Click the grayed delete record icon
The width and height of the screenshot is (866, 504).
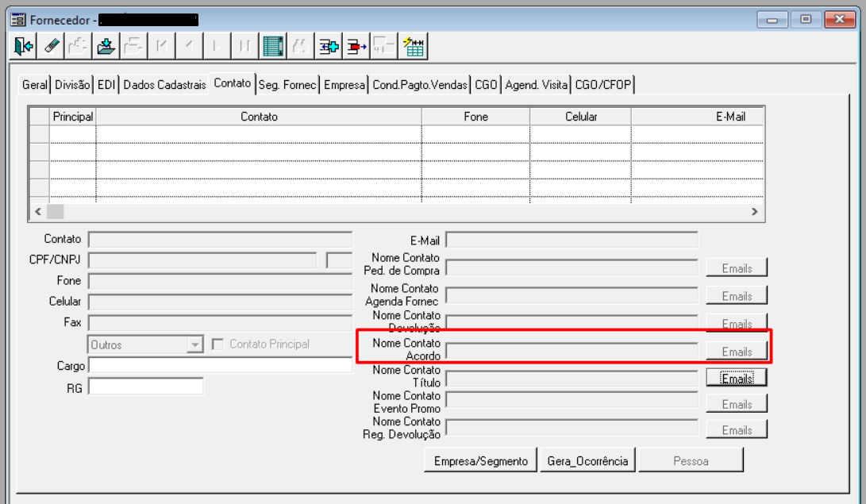tap(133, 46)
